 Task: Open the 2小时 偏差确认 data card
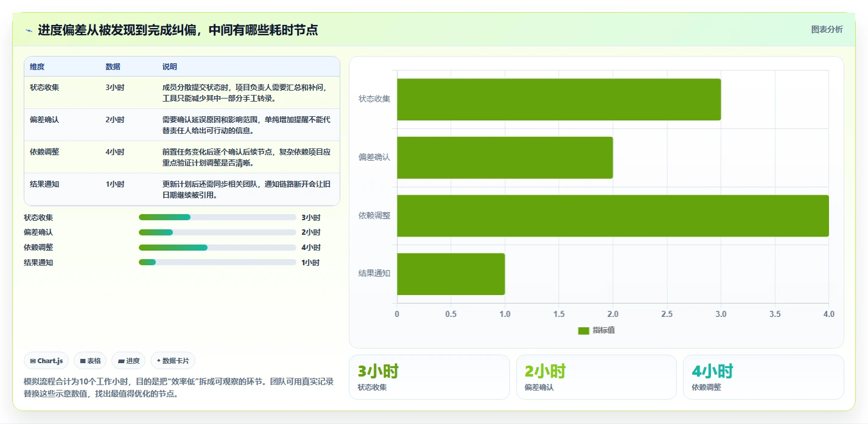coord(597,377)
